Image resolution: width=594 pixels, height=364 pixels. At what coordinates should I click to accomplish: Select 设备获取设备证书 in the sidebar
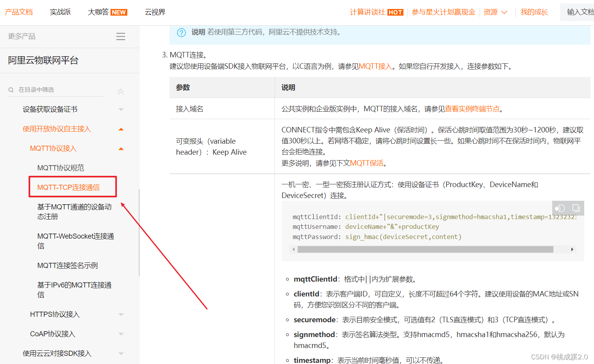click(50, 109)
